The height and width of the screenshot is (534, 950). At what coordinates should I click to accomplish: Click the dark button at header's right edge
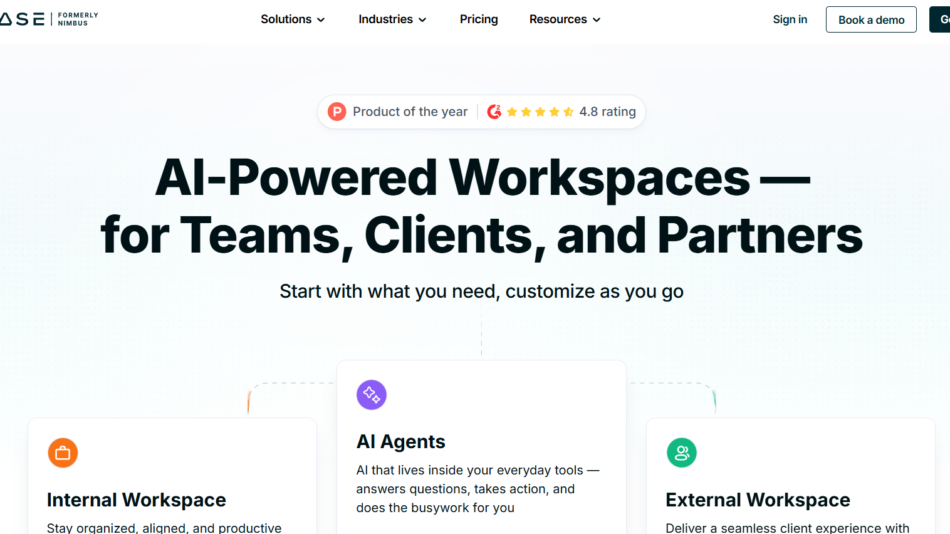pos(939,19)
